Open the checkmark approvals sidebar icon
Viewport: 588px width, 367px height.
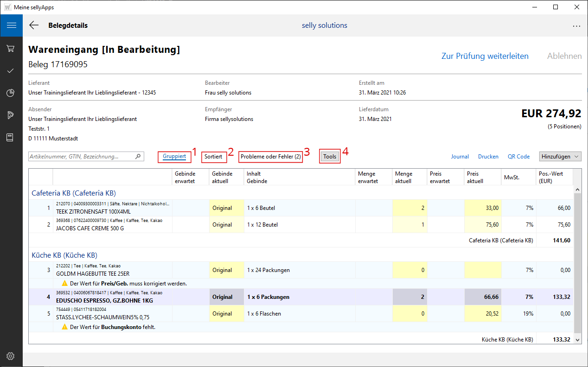tap(11, 71)
